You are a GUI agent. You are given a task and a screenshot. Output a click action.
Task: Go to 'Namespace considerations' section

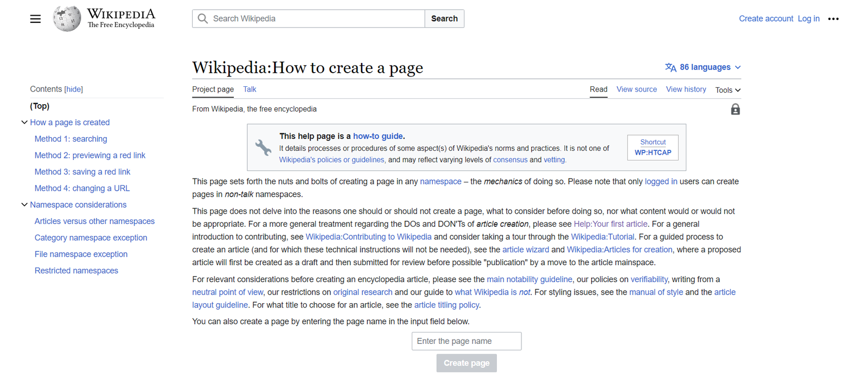[x=78, y=204]
